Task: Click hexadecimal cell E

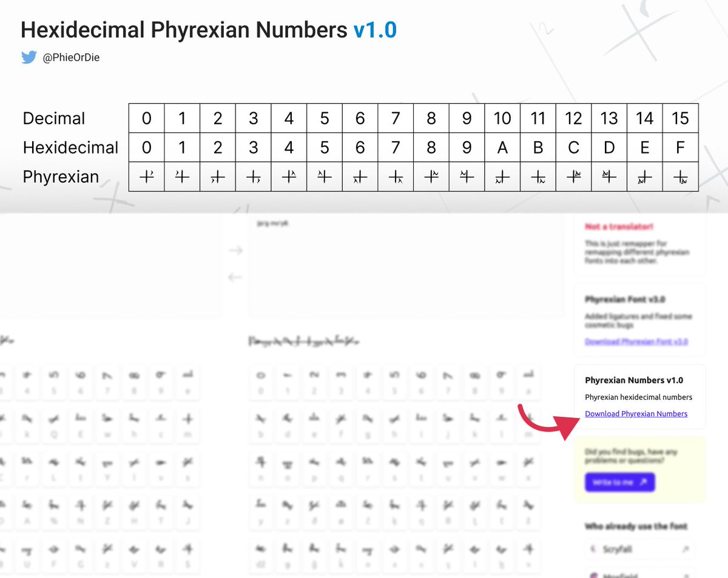Action: [x=645, y=147]
